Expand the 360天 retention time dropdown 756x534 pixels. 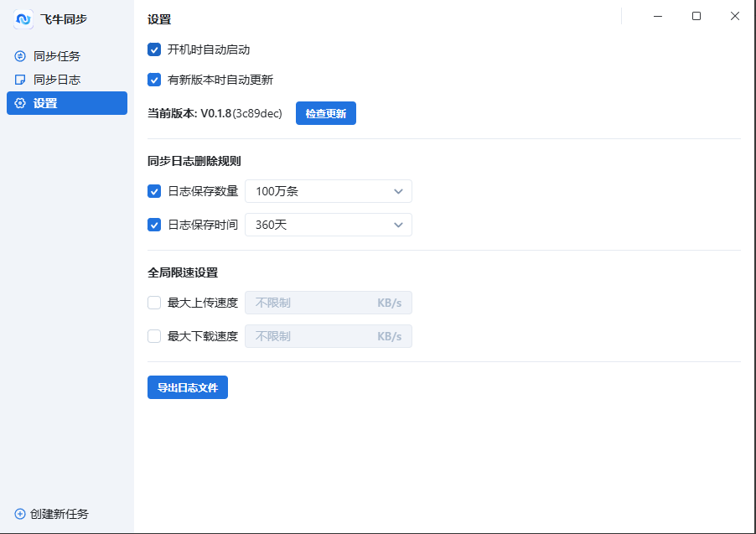[328, 225]
